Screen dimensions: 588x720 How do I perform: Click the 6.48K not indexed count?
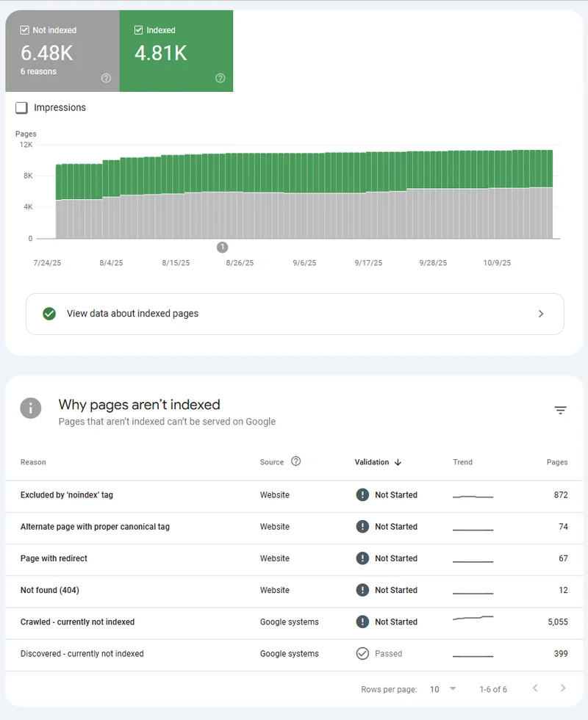coord(47,53)
